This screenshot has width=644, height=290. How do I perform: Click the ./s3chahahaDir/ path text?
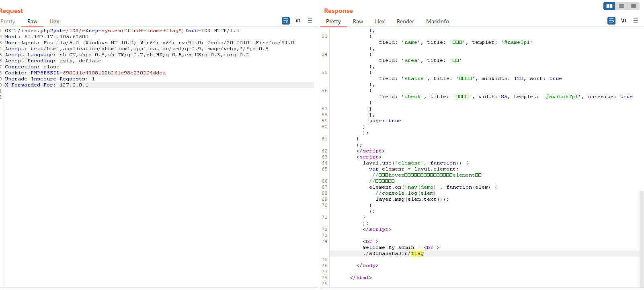coord(387,253)
